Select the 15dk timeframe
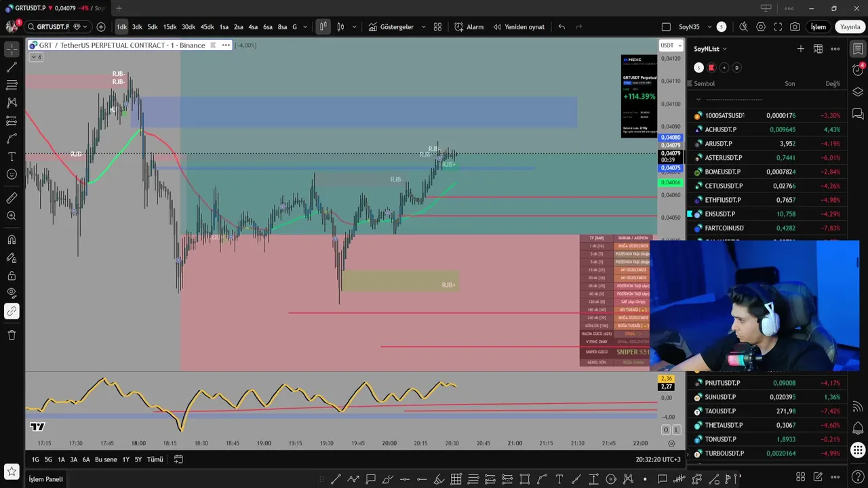The image size is (868, 488). (170, 27)
